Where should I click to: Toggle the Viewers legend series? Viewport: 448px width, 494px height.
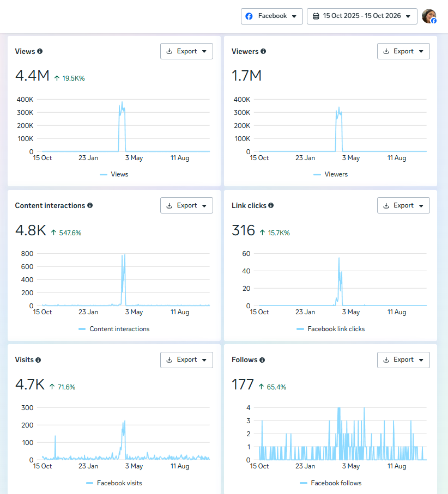pyautogui.click(x=331, y=174)
